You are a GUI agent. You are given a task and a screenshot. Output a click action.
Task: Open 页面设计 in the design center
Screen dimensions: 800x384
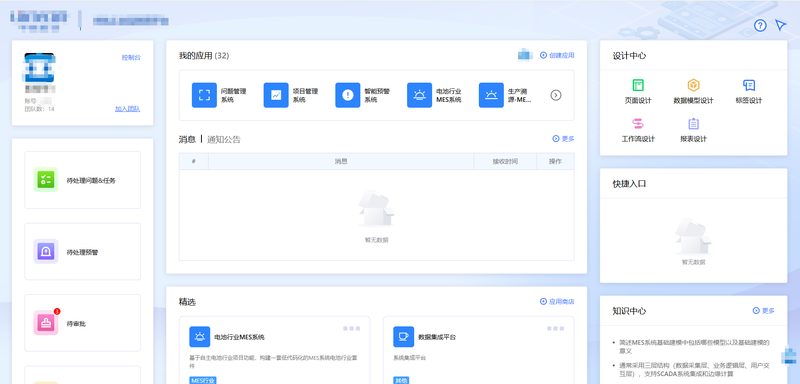pyautogui.click(x=638, y=91)
